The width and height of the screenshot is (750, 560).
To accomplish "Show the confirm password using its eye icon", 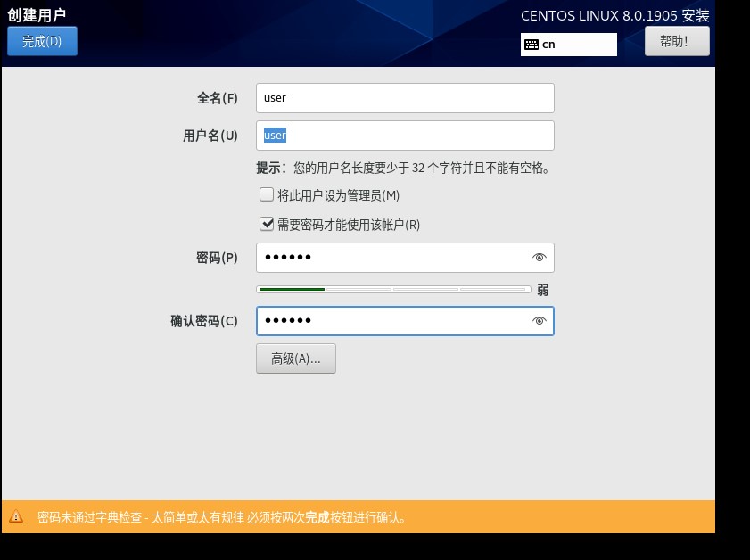I will [540, 320].
